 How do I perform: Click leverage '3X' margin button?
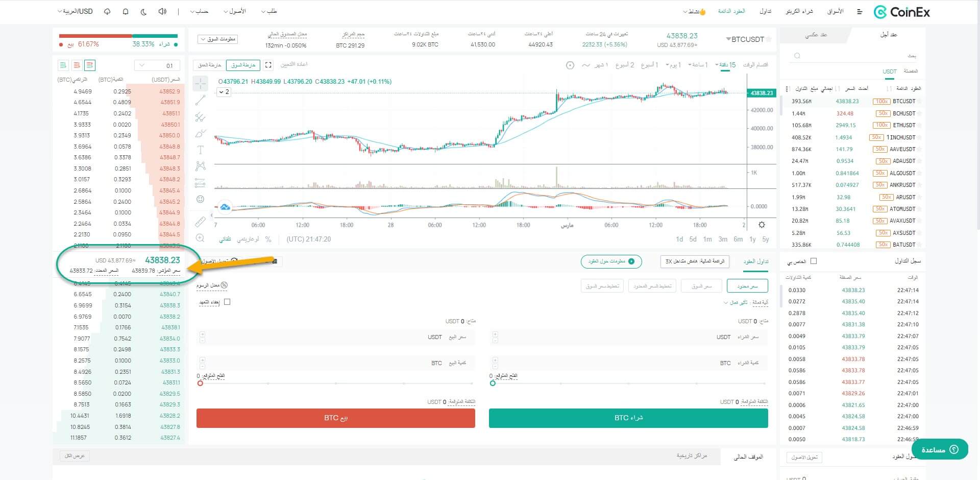(x=695, y=261)
